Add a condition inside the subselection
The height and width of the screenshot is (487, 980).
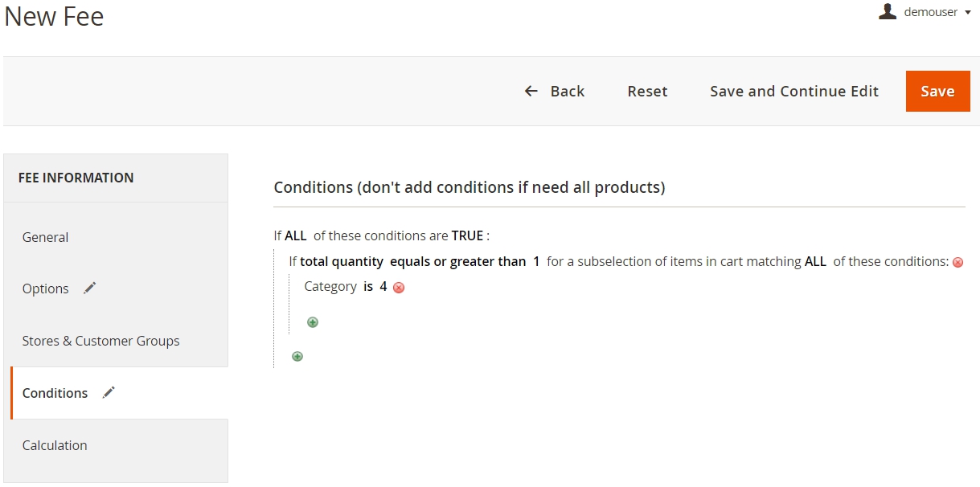(x=313, y=322)
